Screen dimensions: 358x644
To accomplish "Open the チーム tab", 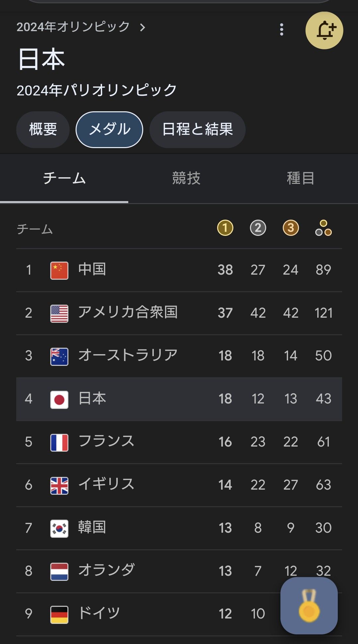I will click(x=64, y=178).
